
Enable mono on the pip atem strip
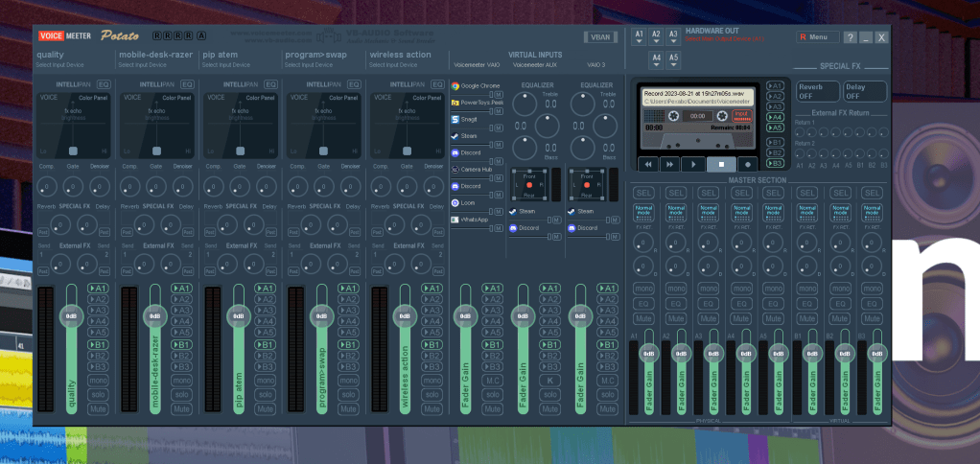click(x=265, y=381)
